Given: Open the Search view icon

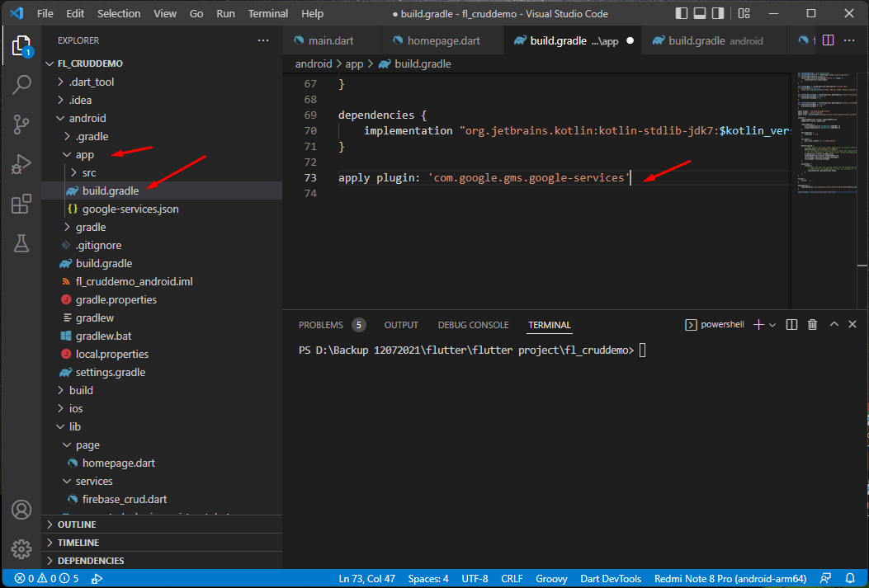Looking at the screenshot, I should [21, 85].
